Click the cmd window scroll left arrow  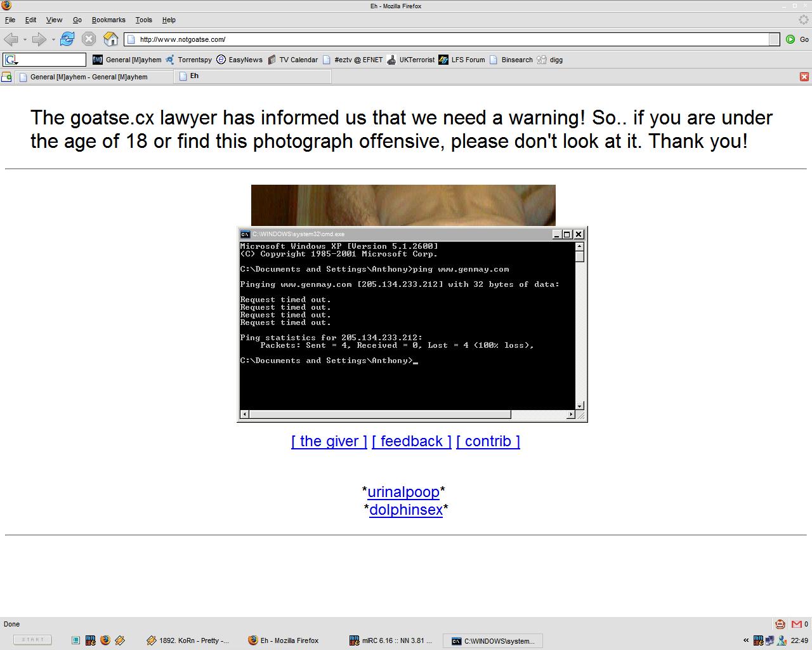245,415
